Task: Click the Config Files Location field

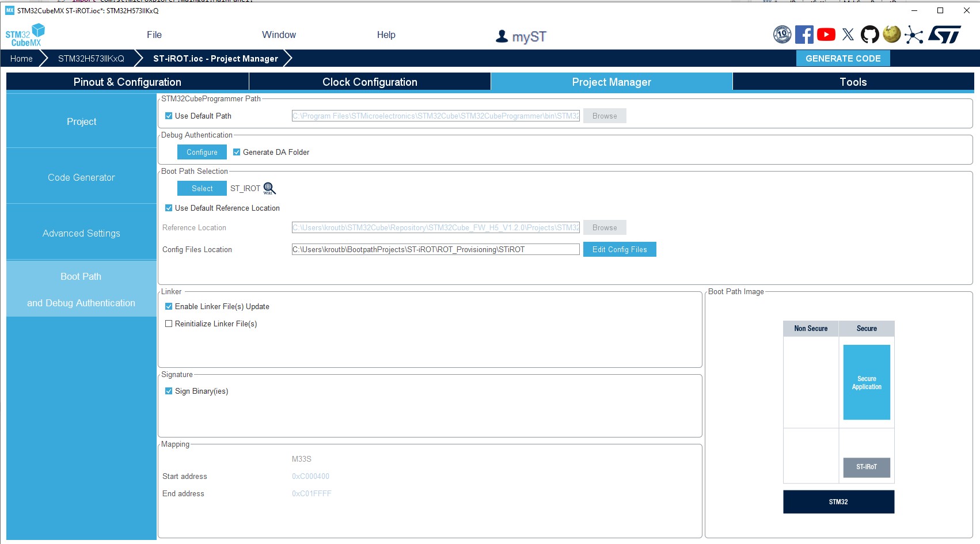Action: pyautogui.click(x=436, y=249)
